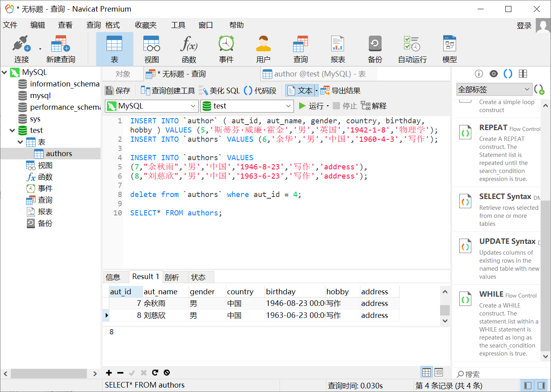Show the info panel icon in right pane

point(479,74)
